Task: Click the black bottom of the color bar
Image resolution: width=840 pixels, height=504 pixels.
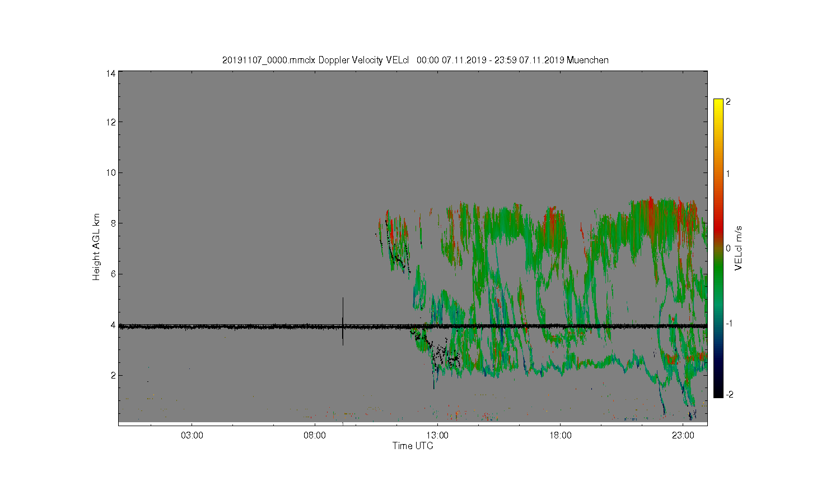Action: [718, 393]
